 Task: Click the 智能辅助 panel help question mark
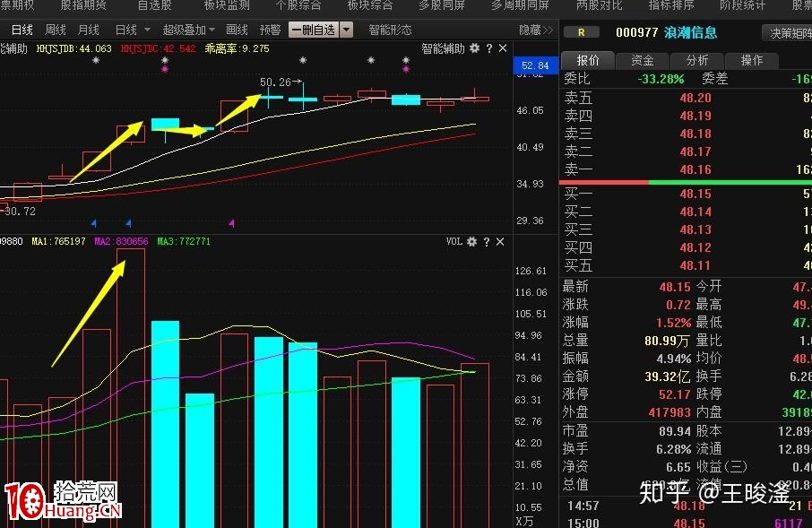(489, 49)
